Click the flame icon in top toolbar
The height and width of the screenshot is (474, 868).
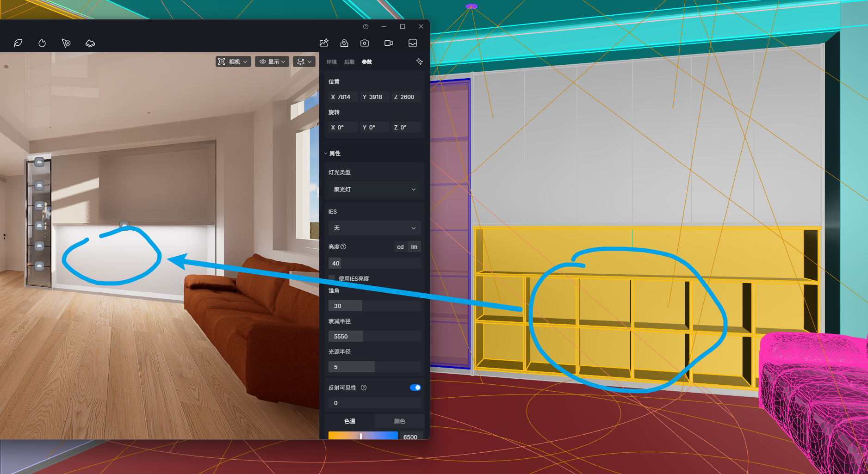(42, 43)
